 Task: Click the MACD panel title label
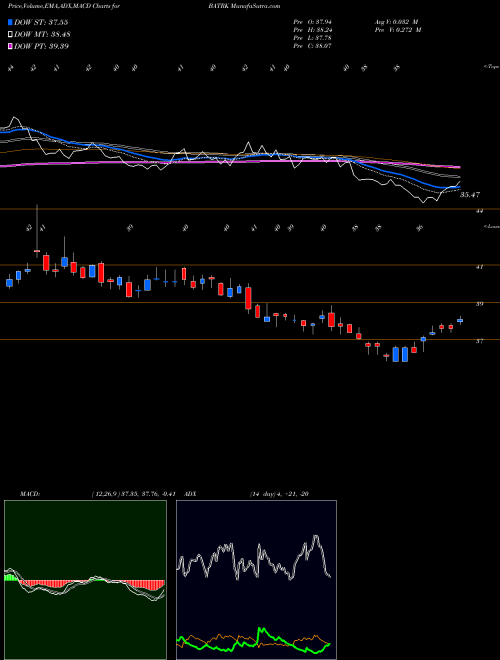point(29,494)
